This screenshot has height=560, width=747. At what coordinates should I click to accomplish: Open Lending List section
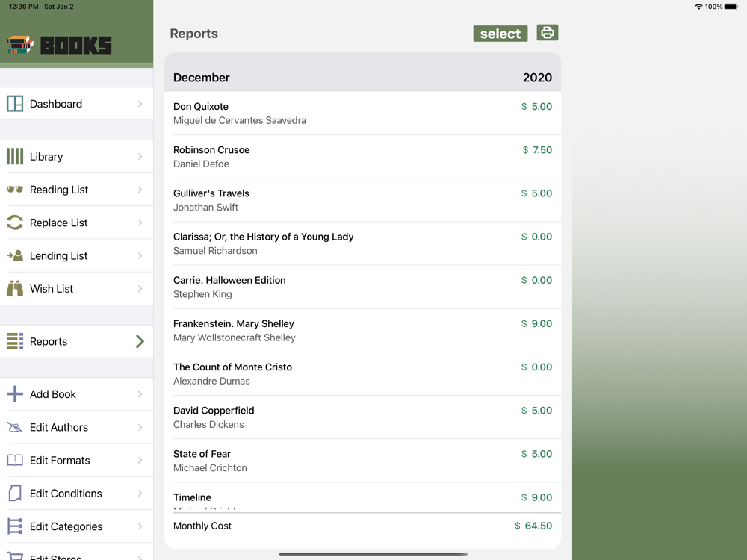(x=77, y=255)
